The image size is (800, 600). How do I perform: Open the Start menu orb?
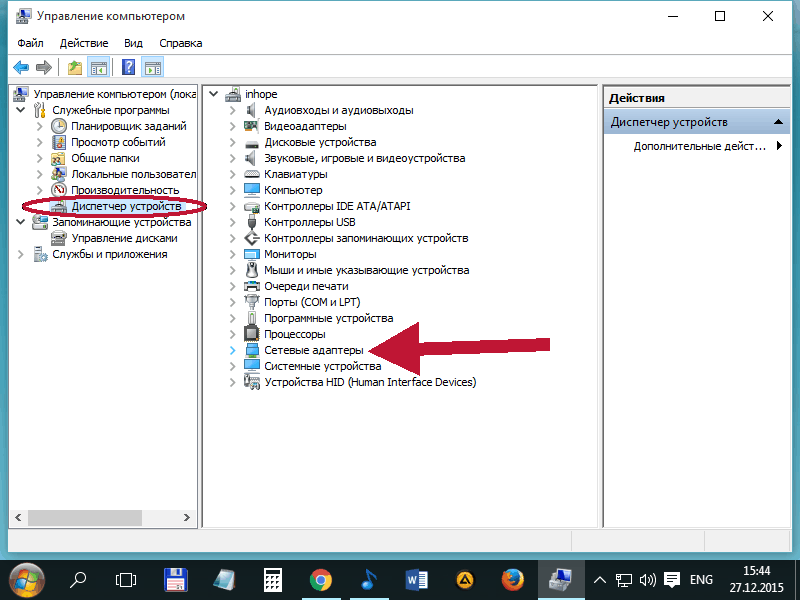(x=27, y=580)
